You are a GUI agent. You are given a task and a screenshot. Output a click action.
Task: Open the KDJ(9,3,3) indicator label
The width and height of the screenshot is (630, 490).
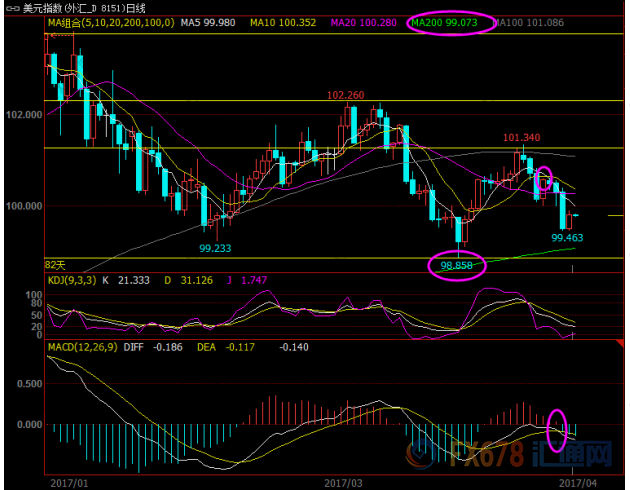click(x=72, y=280)
